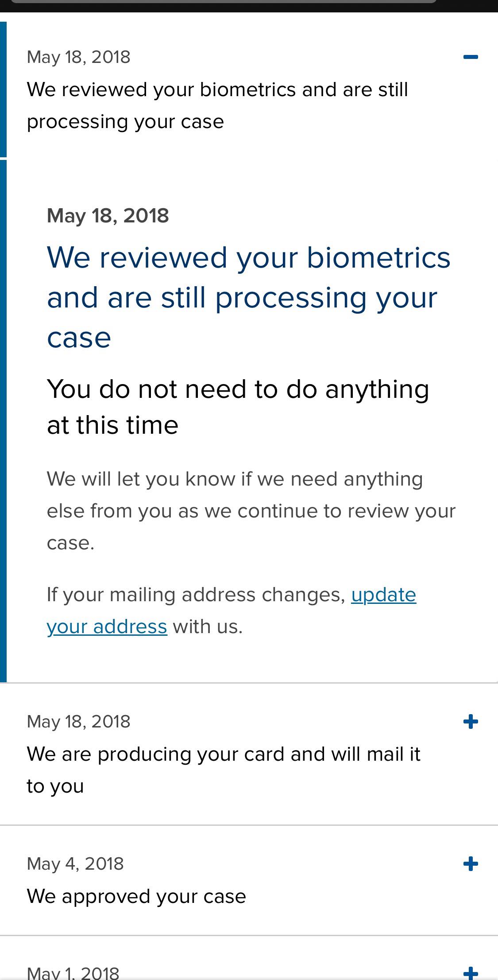498x980 pixels.
Task: Select the May 18 date above card production
Action: pos(78,721)
